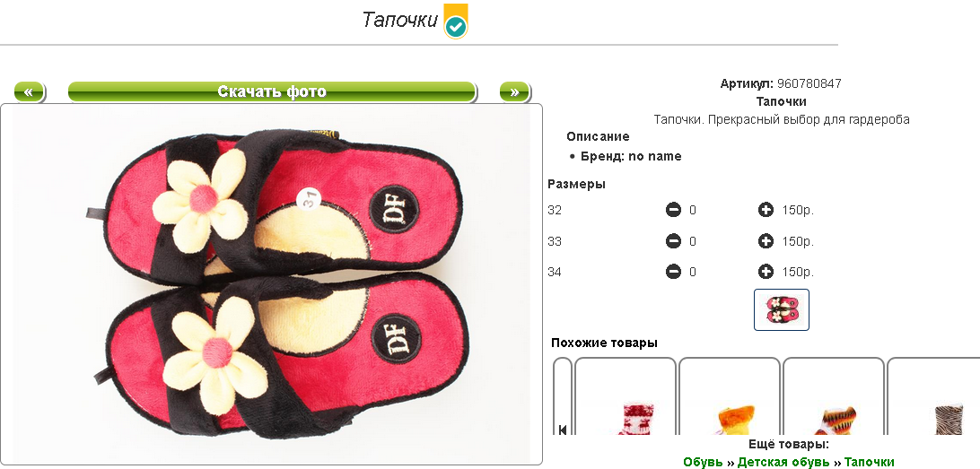The image size is (980, 469).
Task: Follow the green Тапочки breadcrumb link
Action: point(870,462)
